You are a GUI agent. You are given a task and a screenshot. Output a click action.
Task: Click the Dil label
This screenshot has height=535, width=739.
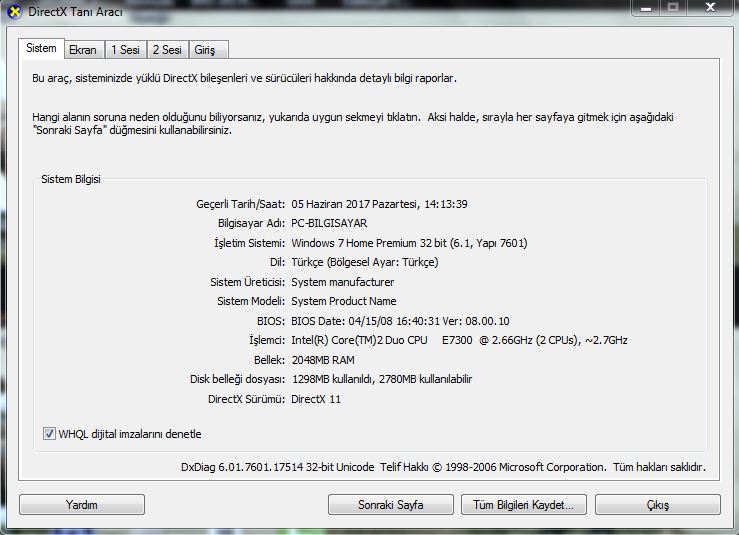pos(277,262)
